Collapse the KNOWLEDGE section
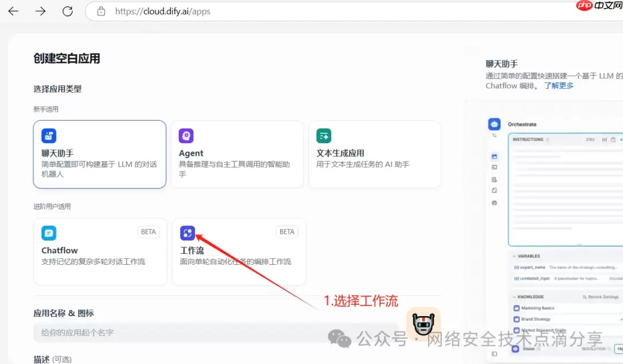The image size is (623, 364). click(x=514, y=297)
